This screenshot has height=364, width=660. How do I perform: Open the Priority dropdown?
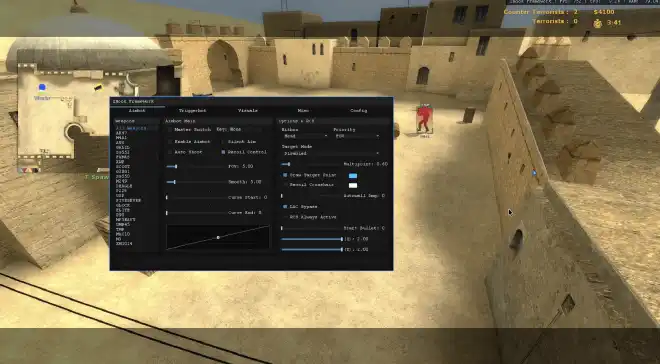[x=357, y=136]
